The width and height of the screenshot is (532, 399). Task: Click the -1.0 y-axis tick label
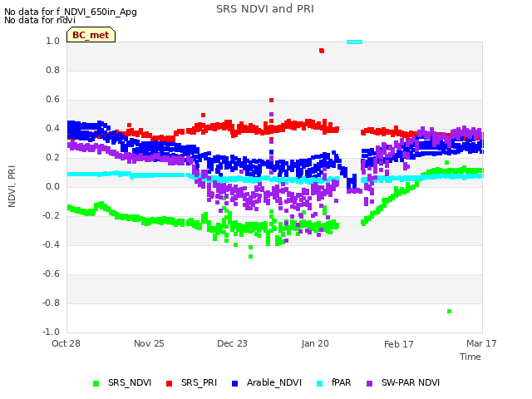(x=51, y=332)
